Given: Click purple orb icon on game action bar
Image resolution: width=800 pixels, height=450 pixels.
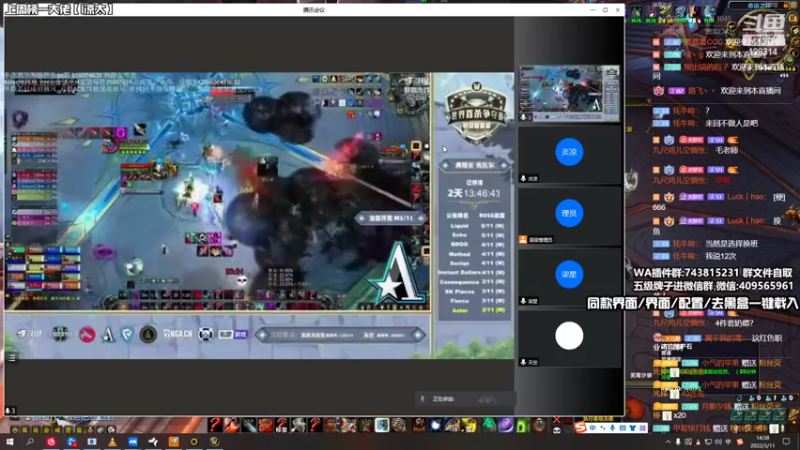Looking at the screenshot, I should 506,424.
